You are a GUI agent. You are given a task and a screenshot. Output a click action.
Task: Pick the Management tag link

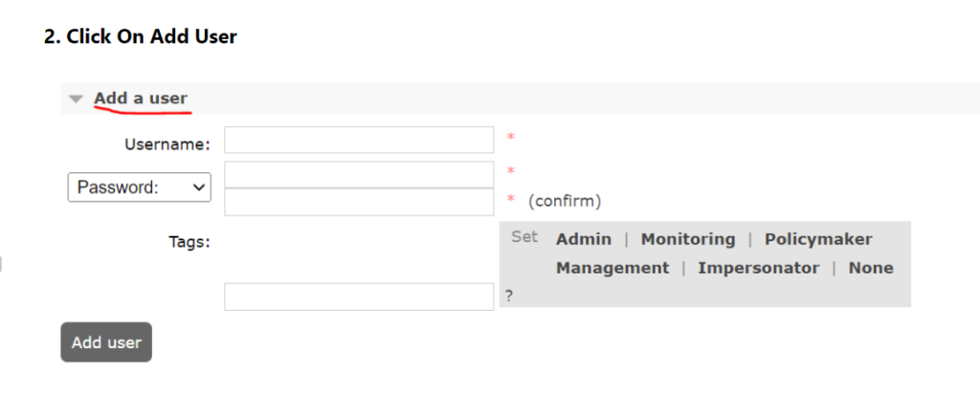point(612,268)
